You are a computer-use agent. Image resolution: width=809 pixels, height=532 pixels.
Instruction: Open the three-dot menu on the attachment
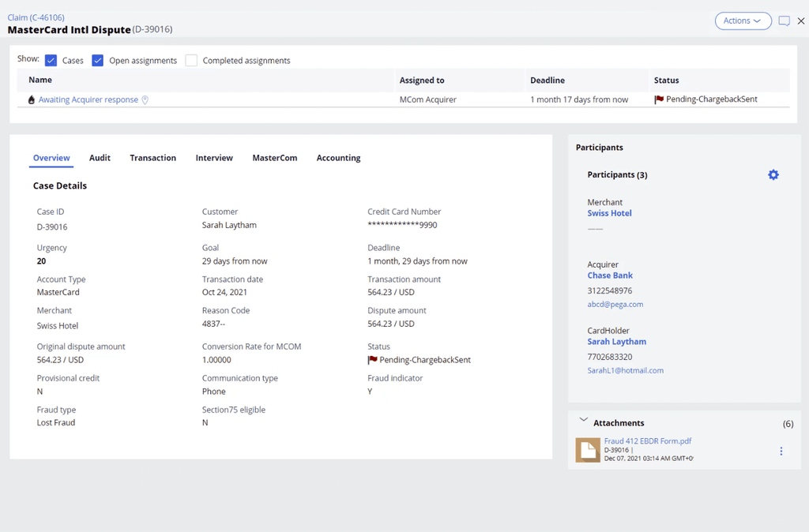pos(781,451)
